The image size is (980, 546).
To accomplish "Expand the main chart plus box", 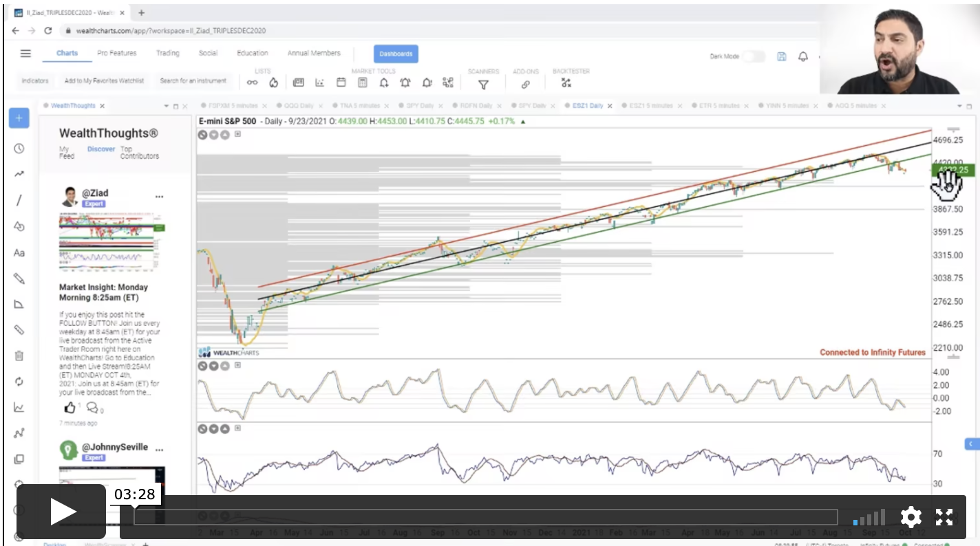I will (x=237, y=134).
